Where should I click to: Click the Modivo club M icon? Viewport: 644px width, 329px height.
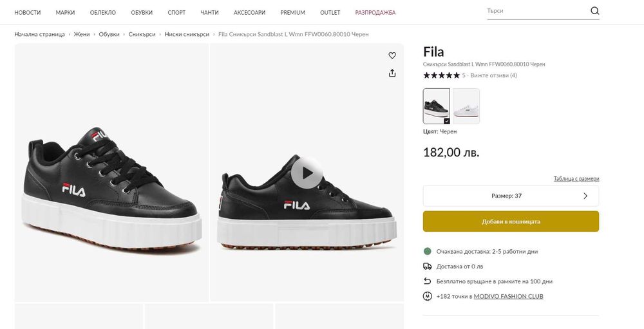427,296
